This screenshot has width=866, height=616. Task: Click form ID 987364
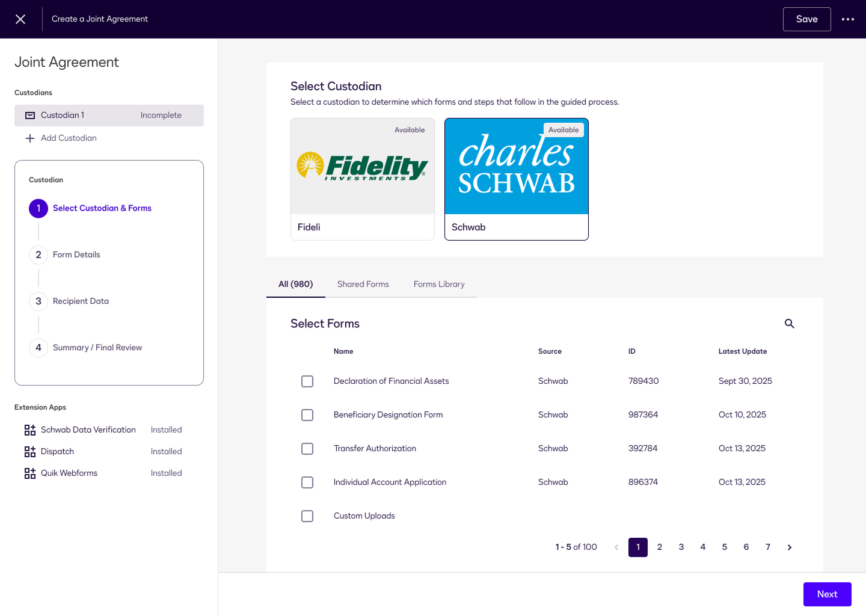tap(643, 414)
